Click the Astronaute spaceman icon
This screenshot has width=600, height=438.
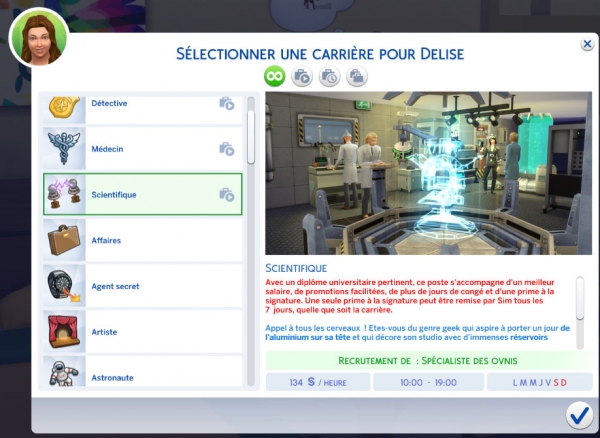(64, 373)
